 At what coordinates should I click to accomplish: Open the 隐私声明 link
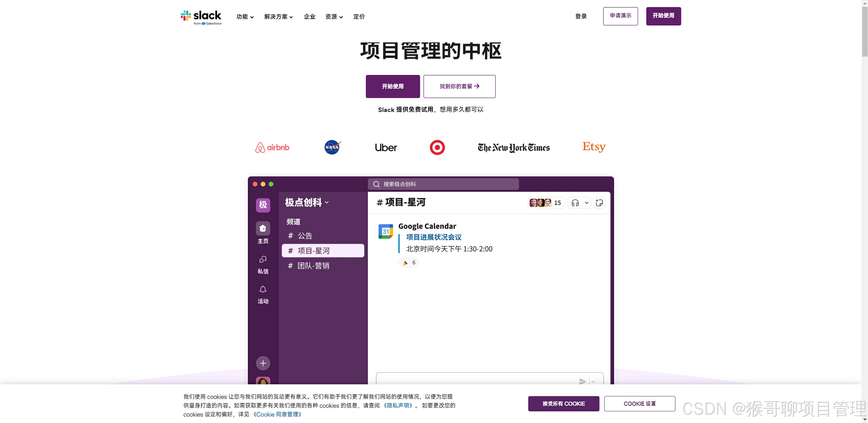[398, 405]
